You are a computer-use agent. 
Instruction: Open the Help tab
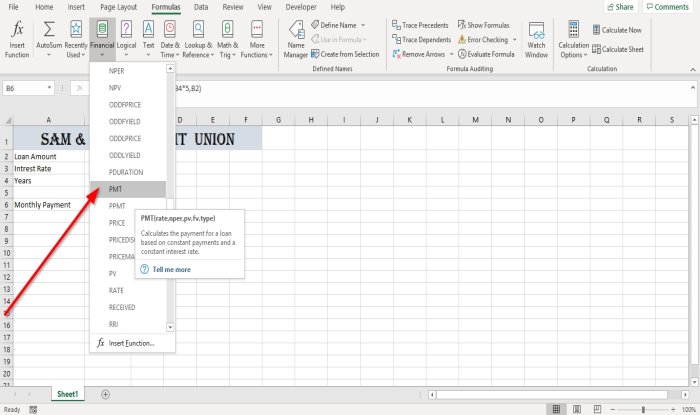click(x=338, y=7)
